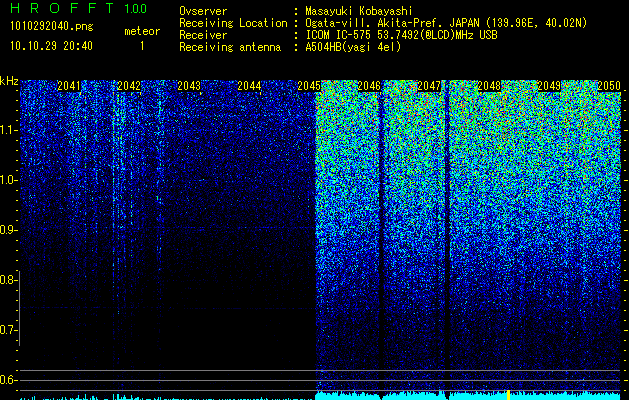Click the 2042 time marker
The width and height of the screenshot is (629, 400).
pos(129,86)
